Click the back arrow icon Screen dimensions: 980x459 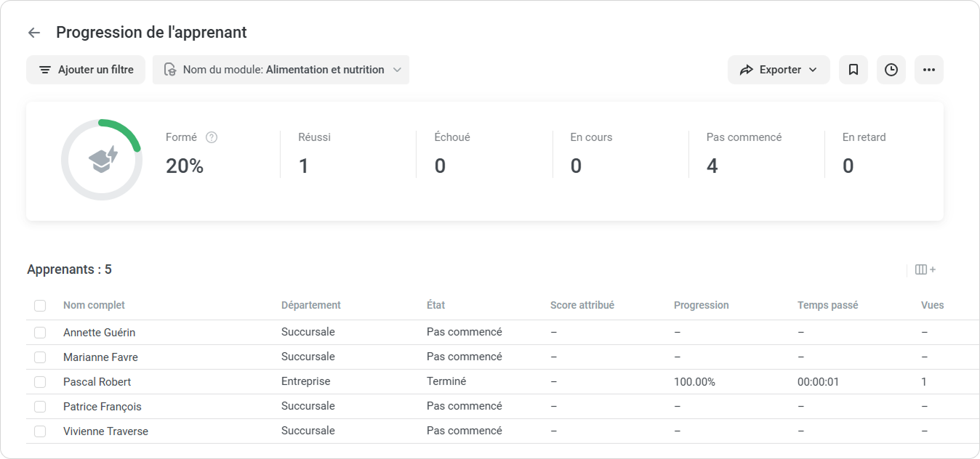[33, 33]
